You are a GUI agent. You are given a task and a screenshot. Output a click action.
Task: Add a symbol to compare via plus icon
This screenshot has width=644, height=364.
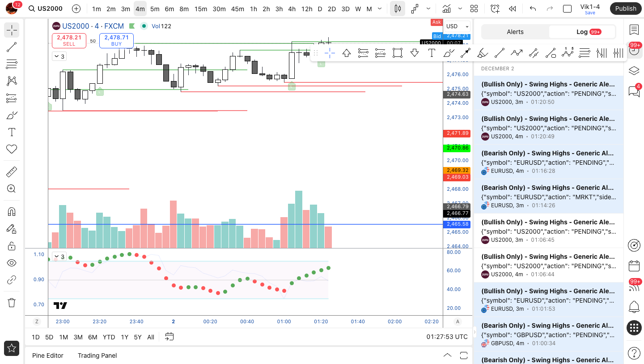[76, 9]
